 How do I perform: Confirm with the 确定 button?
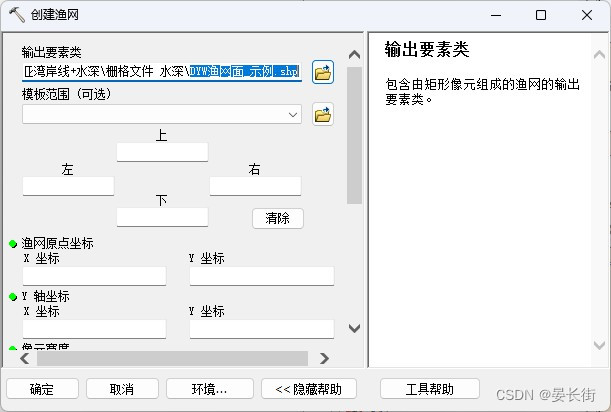(42, 389)
